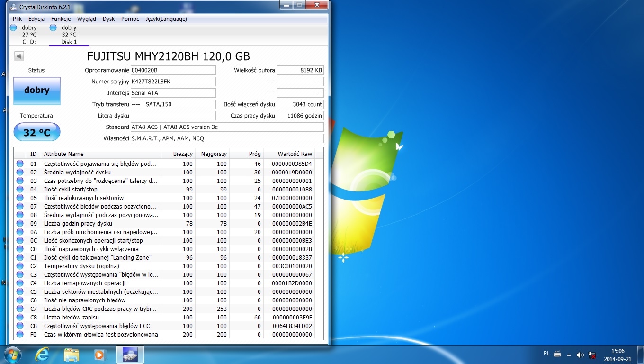This screenshot has width=644, height=364.
Task: Click the previous disk arrow button
Action: [x=19, y=56]
